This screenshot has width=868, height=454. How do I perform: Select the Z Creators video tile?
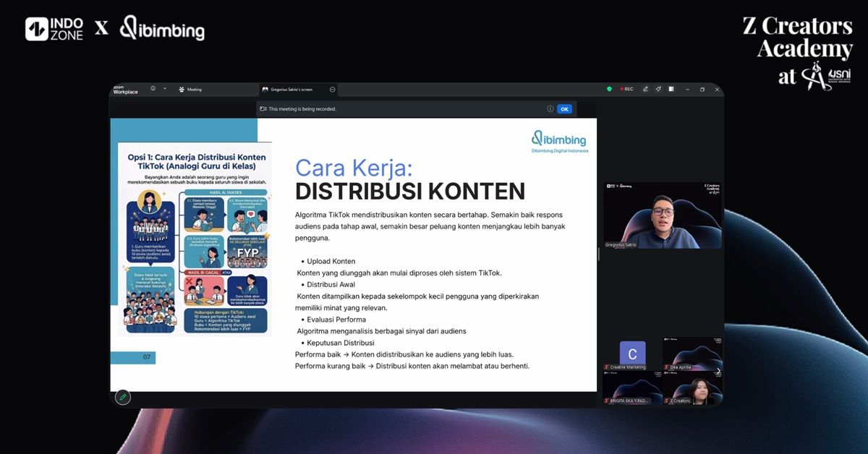[x=692, y=387]
